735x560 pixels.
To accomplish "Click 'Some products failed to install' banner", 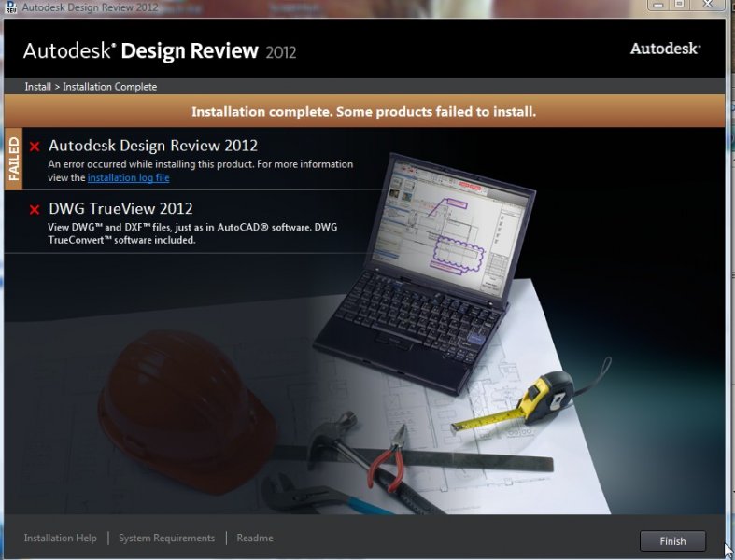I will pyautogui.click(x=363, y=111).
